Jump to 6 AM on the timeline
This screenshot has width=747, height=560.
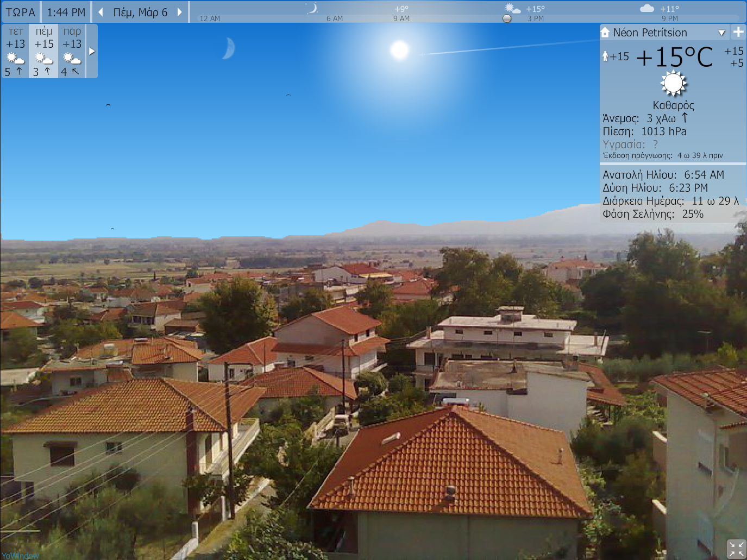tap(334, 18)
